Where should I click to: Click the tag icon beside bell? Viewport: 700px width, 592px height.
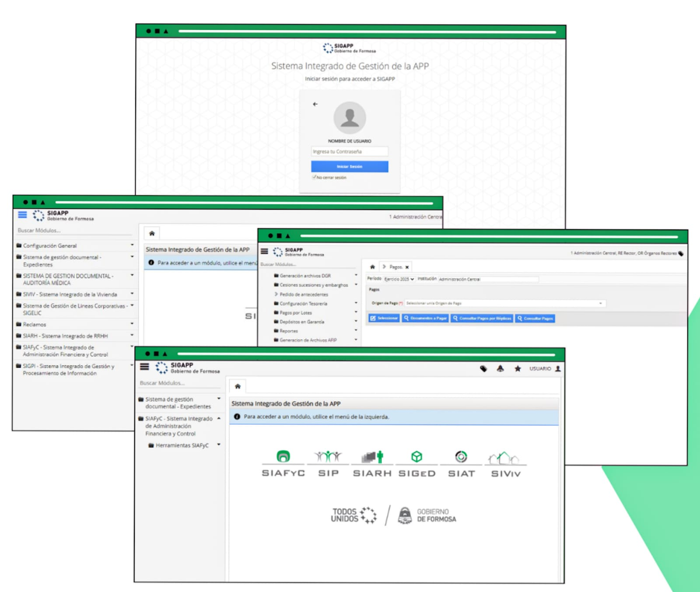pyautogui.click(x=483, y=369)
